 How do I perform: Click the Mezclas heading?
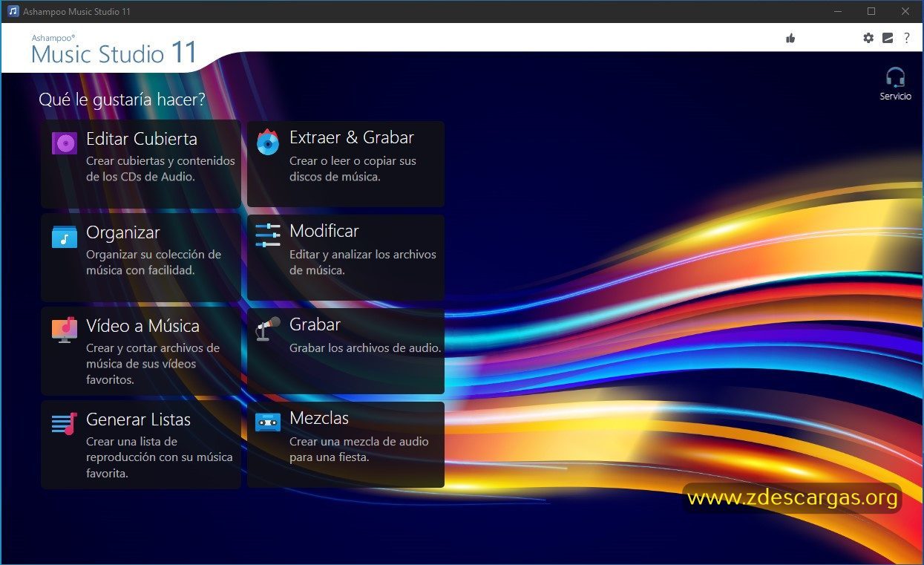pyautogui.click(x=319, y=418)
